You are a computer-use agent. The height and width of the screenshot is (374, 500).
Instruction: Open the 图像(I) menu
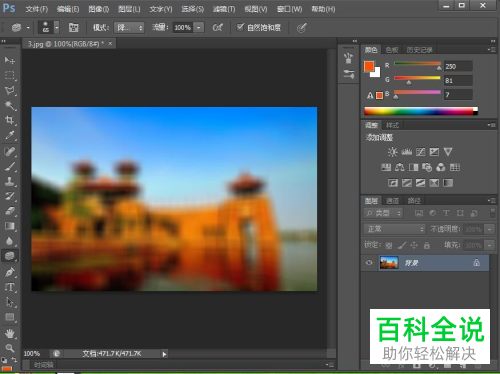pyautogui.click(x=99, y=9)
